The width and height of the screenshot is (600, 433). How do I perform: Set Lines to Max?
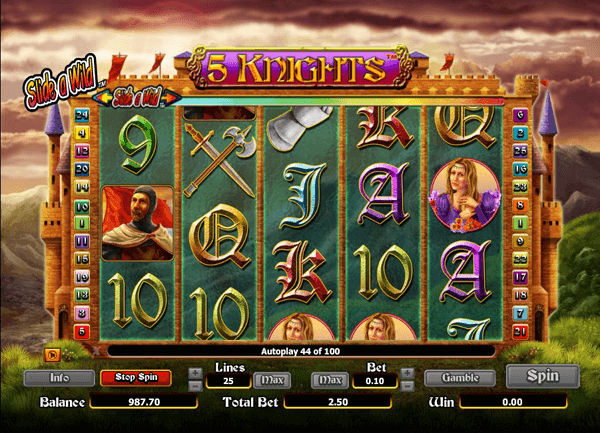(x=272, y=380)
